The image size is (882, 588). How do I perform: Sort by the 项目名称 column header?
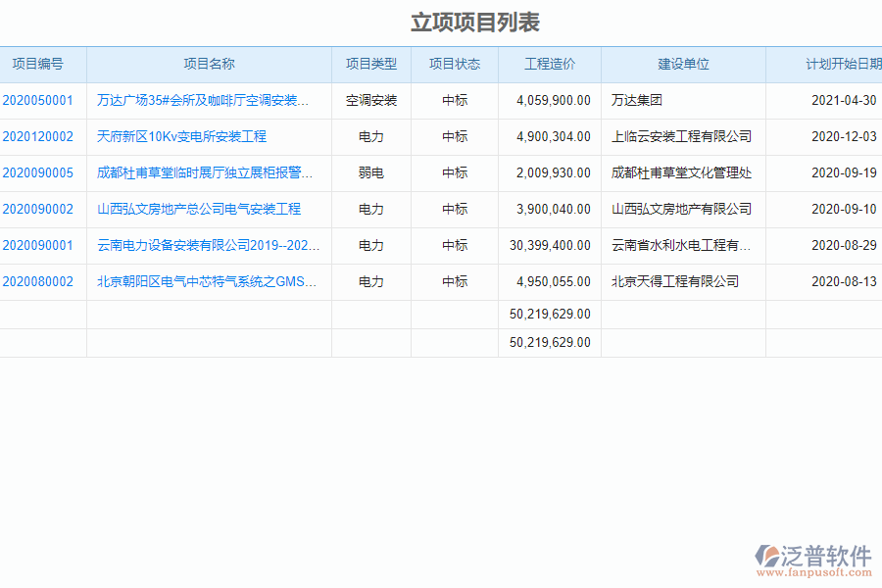[209, 64]
